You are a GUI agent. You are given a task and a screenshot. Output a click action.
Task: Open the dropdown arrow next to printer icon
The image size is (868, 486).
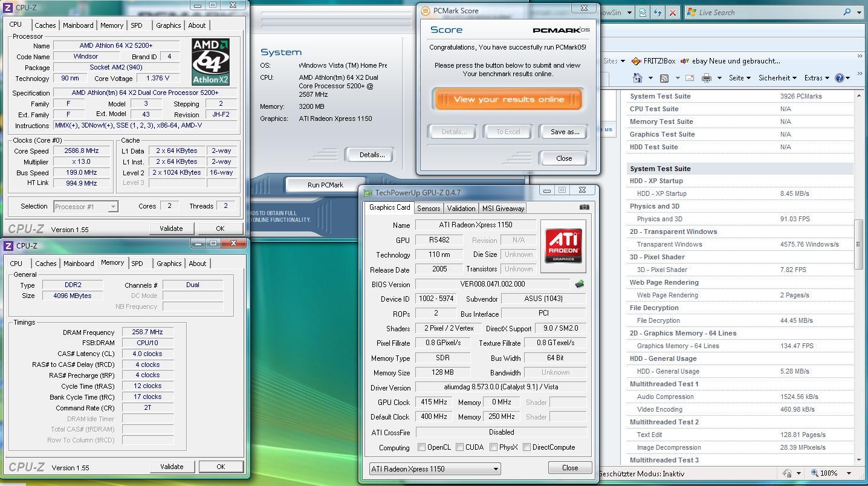(x=719, y=78)
